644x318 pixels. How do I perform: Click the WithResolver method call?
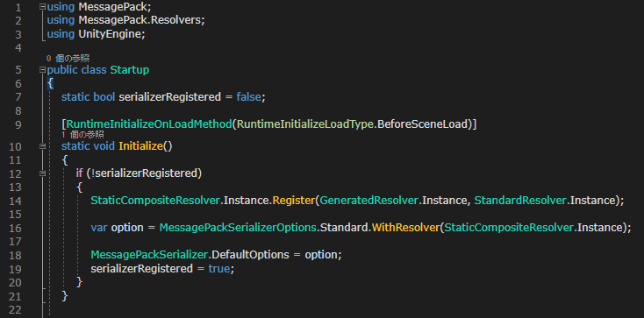[x=405, y=228]
